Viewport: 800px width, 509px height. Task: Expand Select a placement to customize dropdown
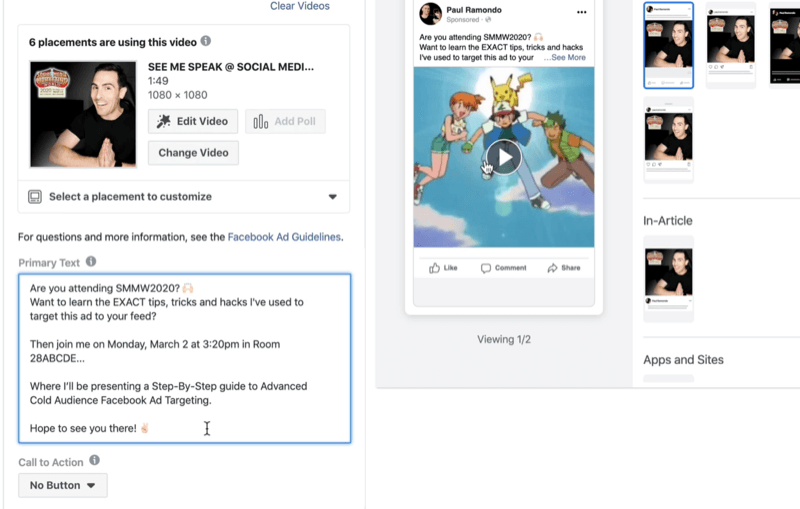pyautogui.click(x=184, y=197)
